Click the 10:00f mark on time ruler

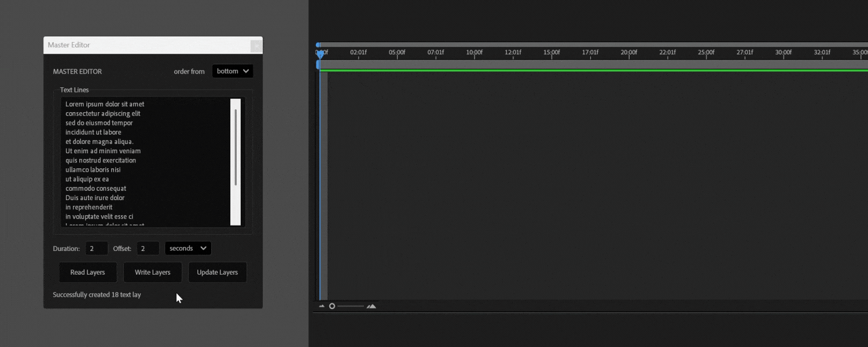tap(474, 53)
